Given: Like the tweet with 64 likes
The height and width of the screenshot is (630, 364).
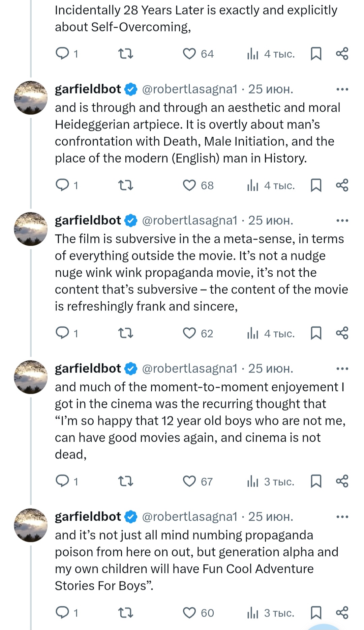Looking at the screenshot, I should pos(189,54).
